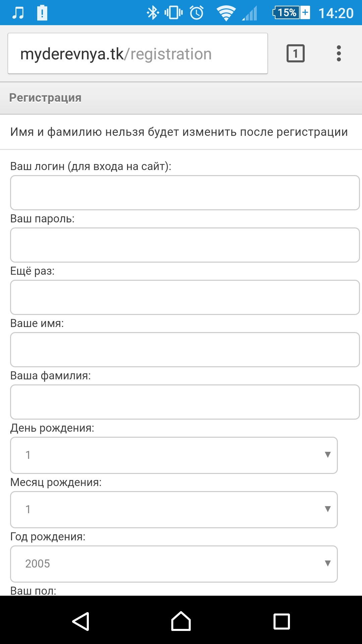Tap the alarm clock status icon
This screenshot has height=644, width=362.
pyautogui.click(x=197, y=13)
